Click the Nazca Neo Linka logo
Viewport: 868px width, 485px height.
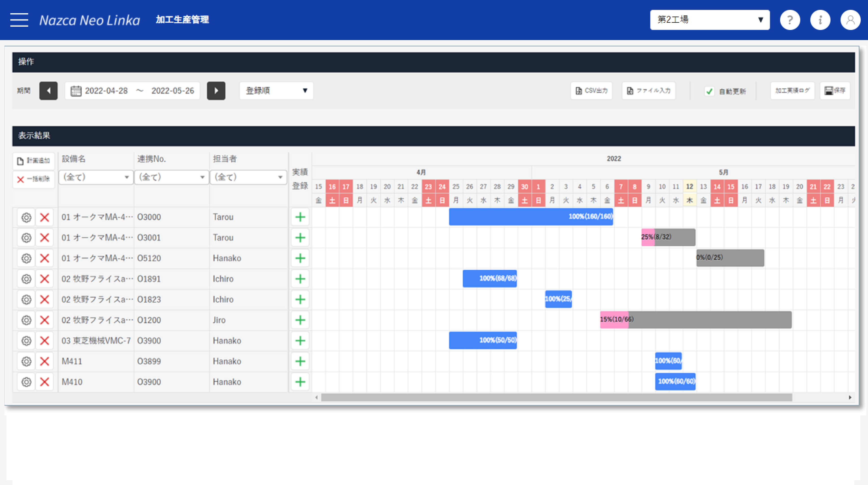(x=90, y=20)
